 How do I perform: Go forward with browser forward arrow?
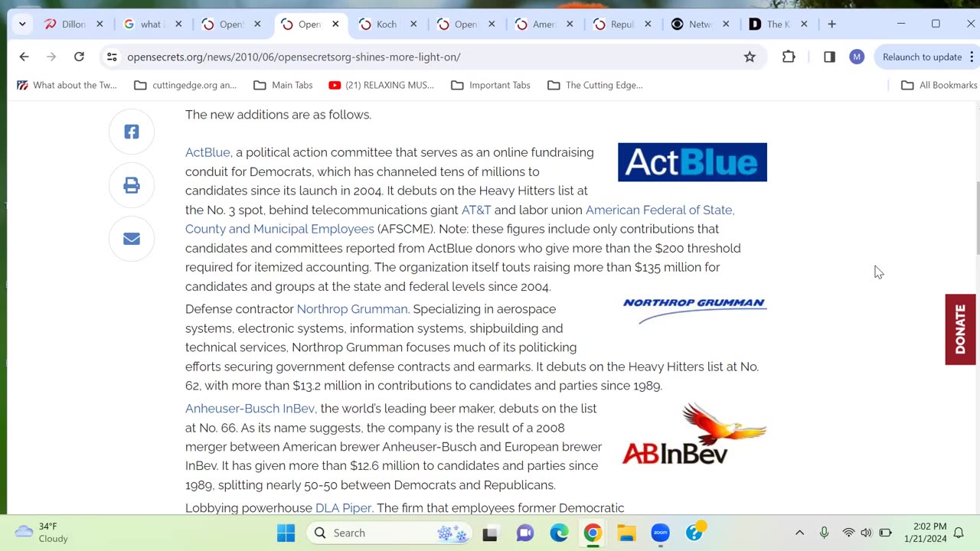[x=51, y=57]
